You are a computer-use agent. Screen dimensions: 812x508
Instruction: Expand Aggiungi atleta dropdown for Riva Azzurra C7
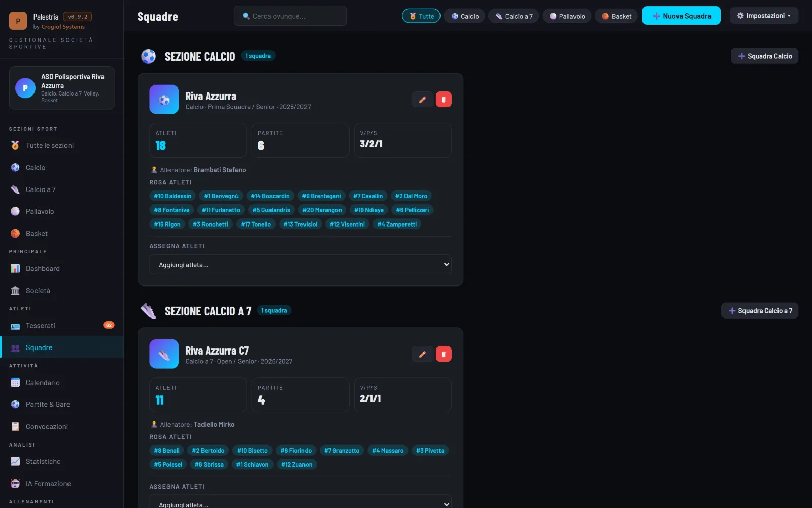[300, 502]
